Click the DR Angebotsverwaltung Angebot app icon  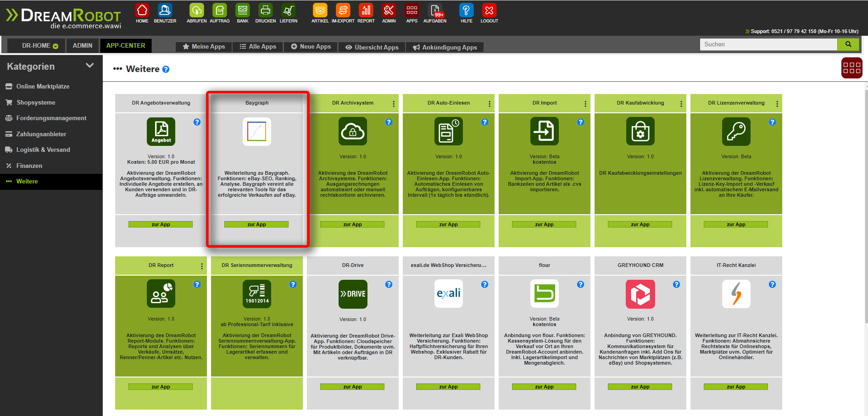pos(161,132)
